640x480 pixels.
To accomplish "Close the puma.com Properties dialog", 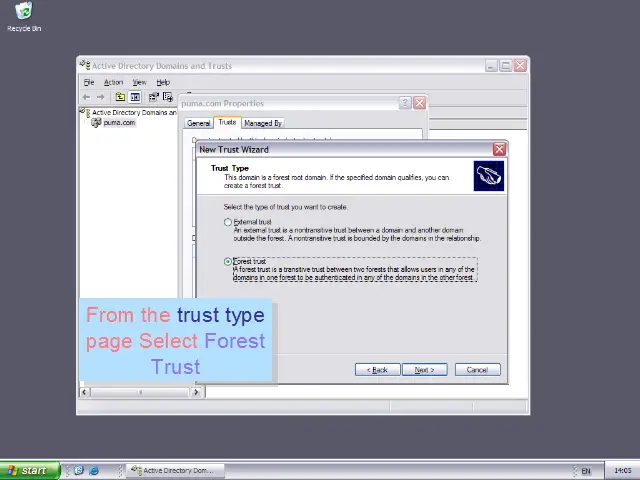I will 420,103.
